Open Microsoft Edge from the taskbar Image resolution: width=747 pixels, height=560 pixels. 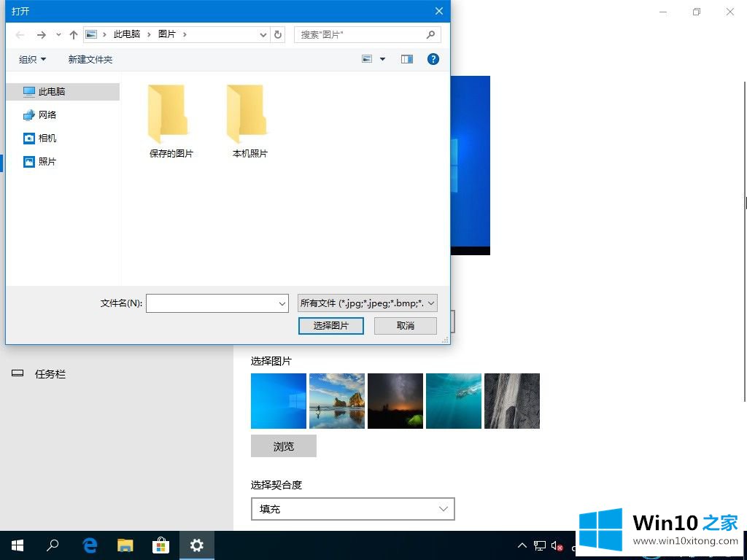pos(90,545)
